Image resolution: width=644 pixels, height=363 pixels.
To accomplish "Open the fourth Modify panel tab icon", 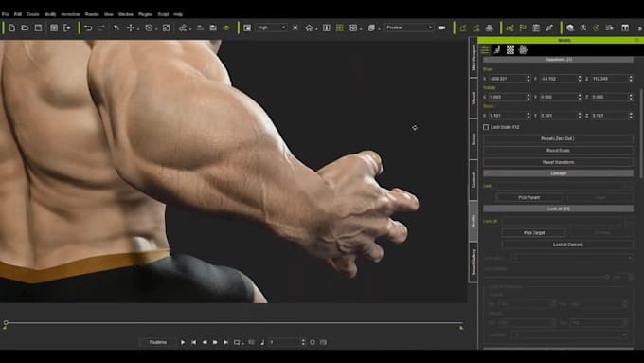I will [523, 50].
